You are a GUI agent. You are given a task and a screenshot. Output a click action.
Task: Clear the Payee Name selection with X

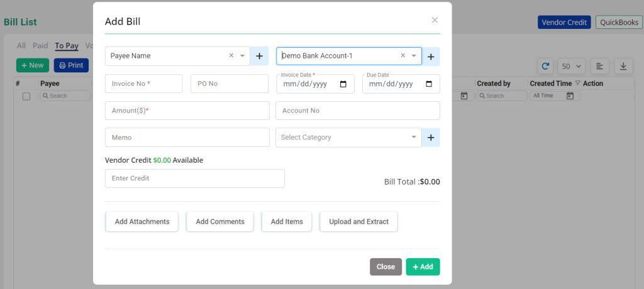pos(231,55)
